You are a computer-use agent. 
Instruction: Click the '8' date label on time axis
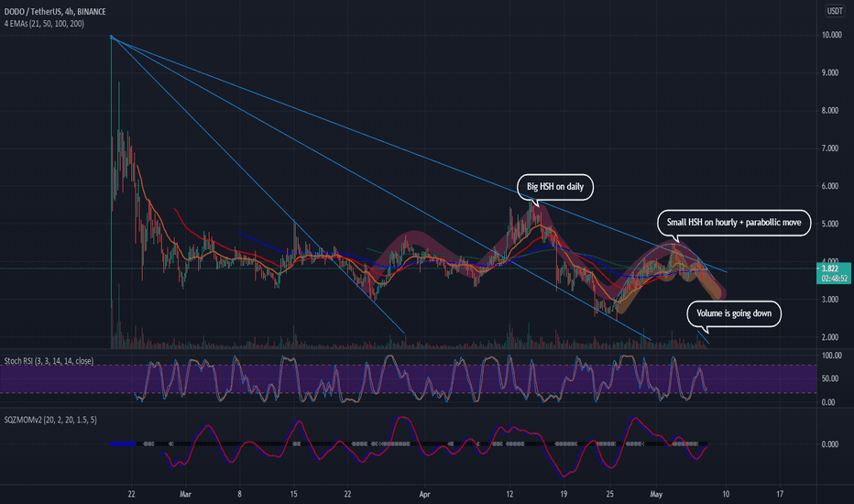pyautogui.click(x=240, y=494)
